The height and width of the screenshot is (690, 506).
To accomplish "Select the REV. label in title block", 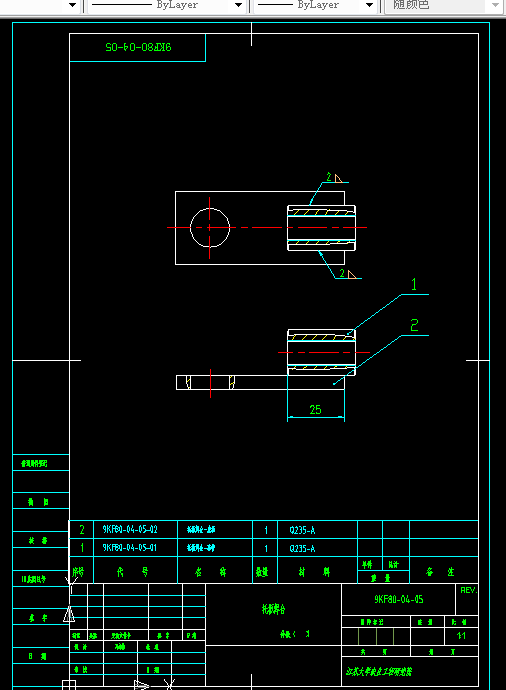I will [469, 590].
